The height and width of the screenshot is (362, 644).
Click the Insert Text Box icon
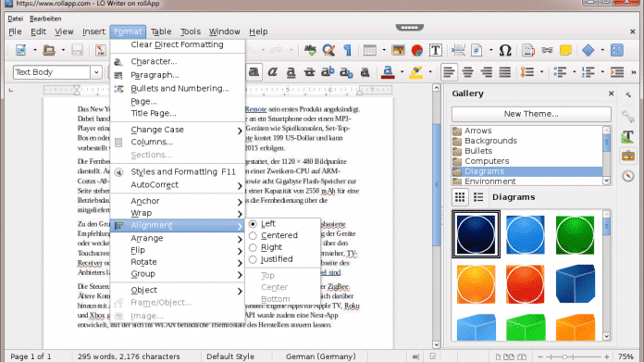click(x=436, y=50)
